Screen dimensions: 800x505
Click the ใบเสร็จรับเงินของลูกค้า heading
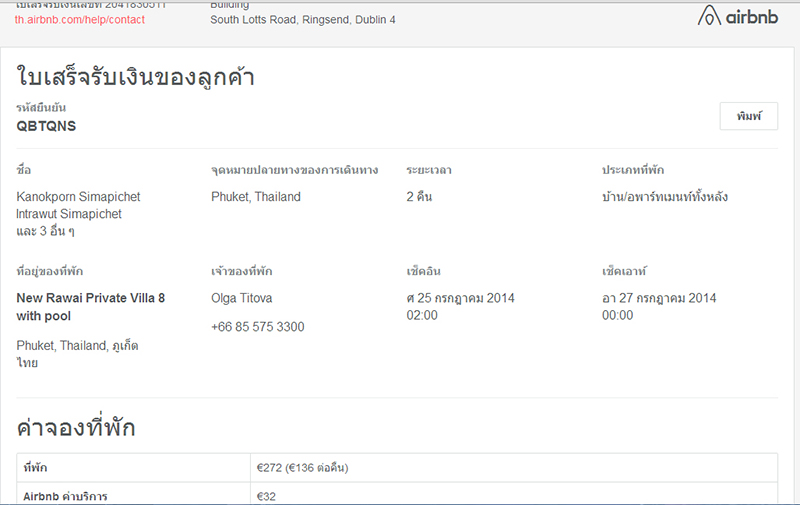coord(135,76)
